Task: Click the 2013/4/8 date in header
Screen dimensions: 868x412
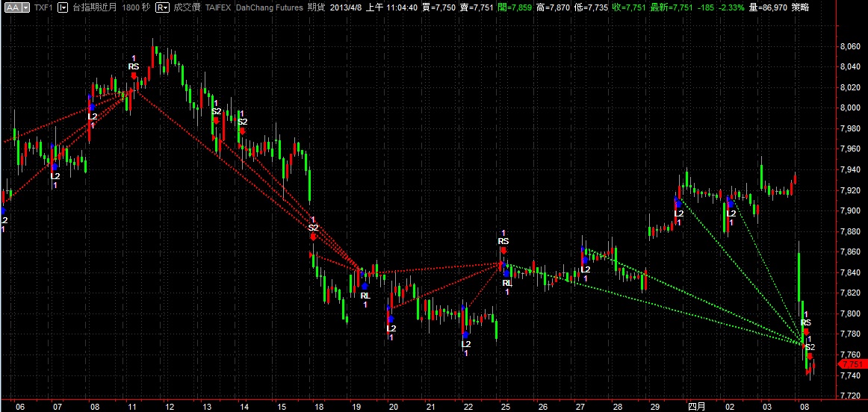Action: tap(344, 7)
